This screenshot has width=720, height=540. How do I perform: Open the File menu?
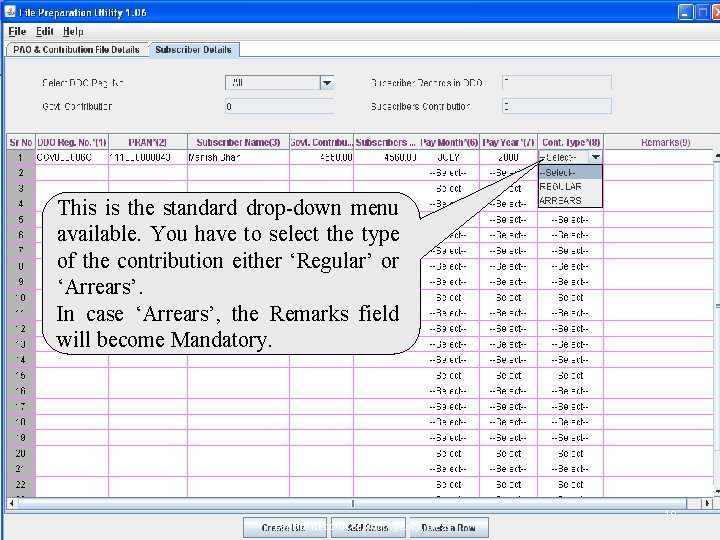click(x=17, y=32)
